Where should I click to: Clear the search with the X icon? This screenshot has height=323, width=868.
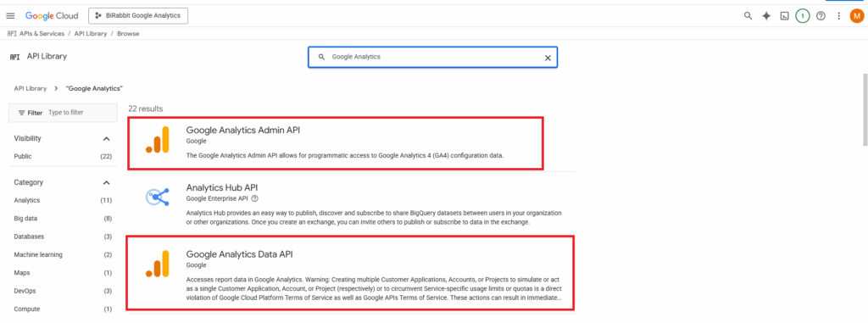tap(548, 58)
